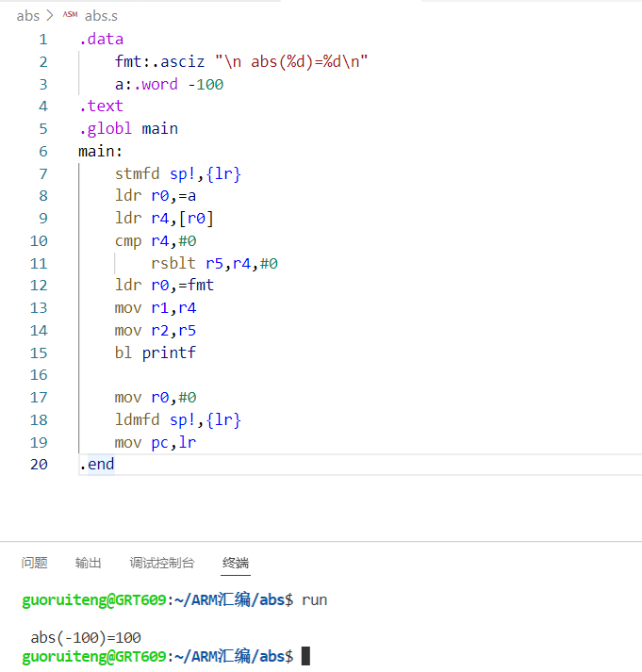Select the 终端 (Terminal) tab
This screenshot has width=642, height=672.
pos(236,563)
